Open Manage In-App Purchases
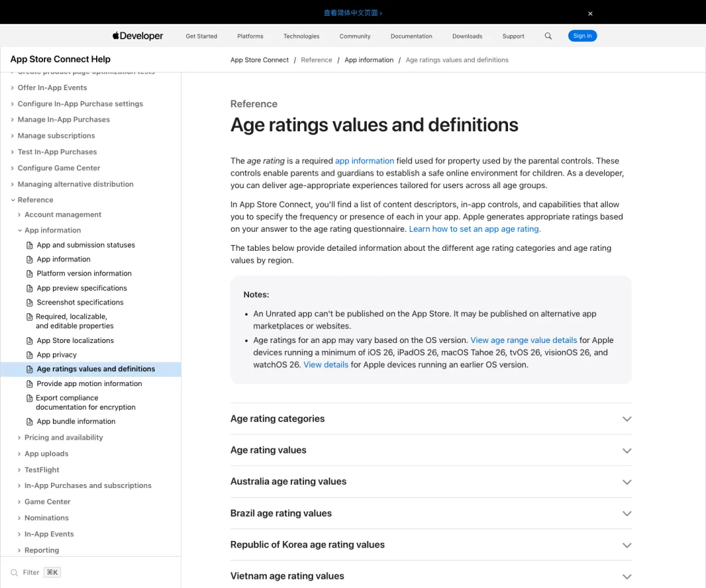706x588 pixels. 63,120
